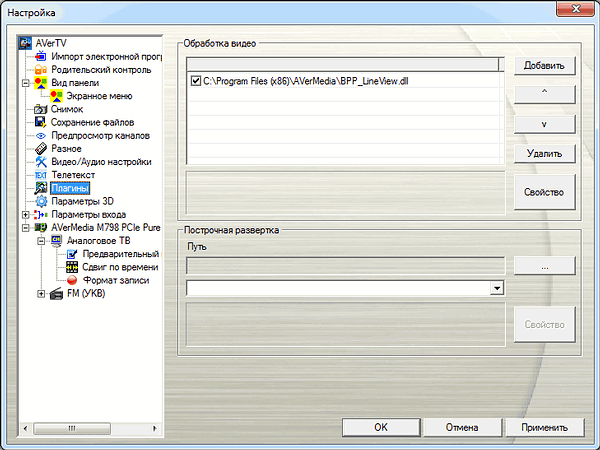
Task: Expand the Параметры входа tree node
Action: point(26,215)
